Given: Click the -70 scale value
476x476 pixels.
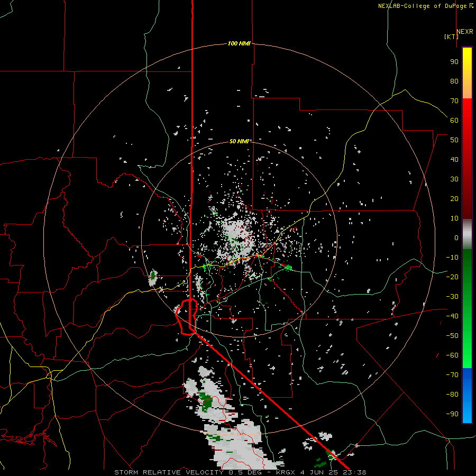Looking at the screenshot, I should 452,374.
